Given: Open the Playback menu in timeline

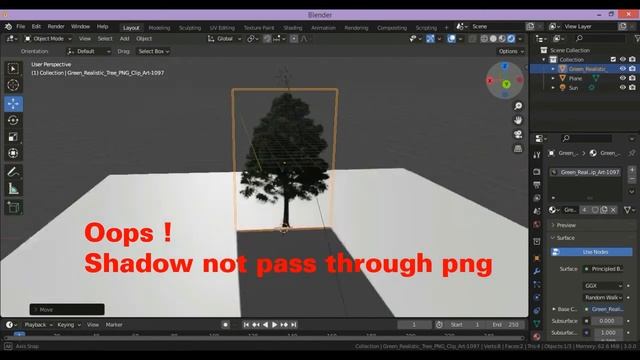Looking at the screenshot, I should pos(38,325).
